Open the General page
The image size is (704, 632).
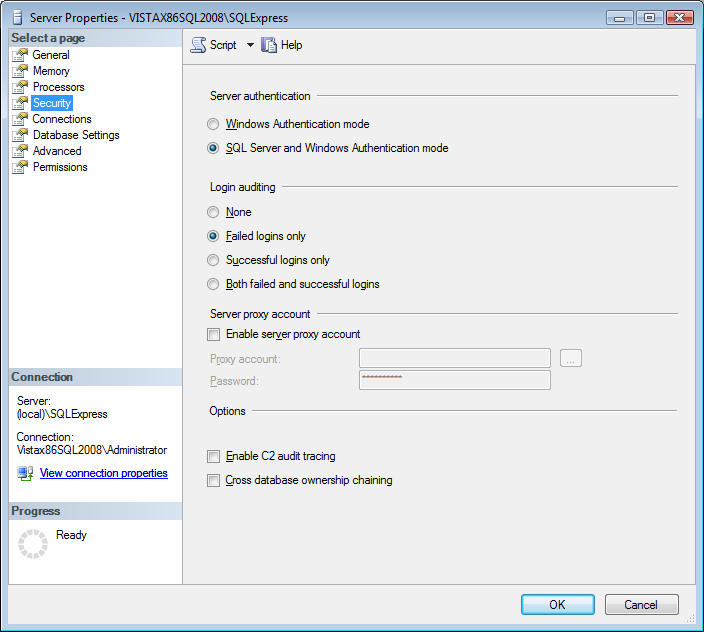pyautogui.click(x=51, y=55)
